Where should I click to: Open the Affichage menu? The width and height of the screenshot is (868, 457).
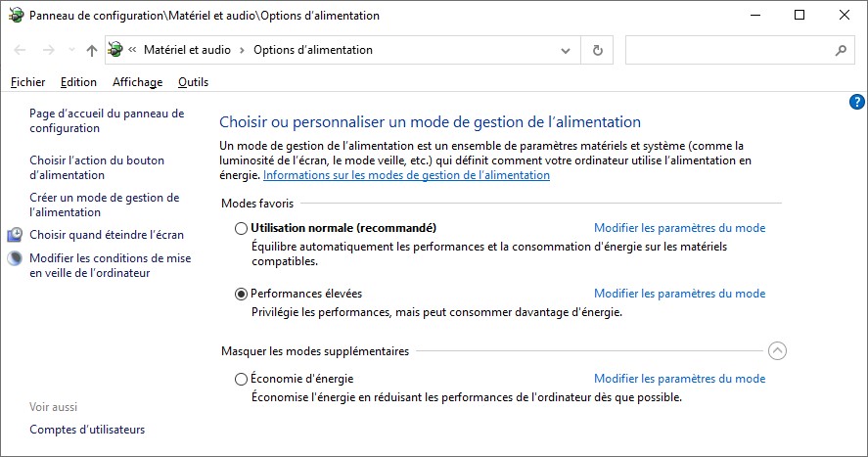point(137,82)
